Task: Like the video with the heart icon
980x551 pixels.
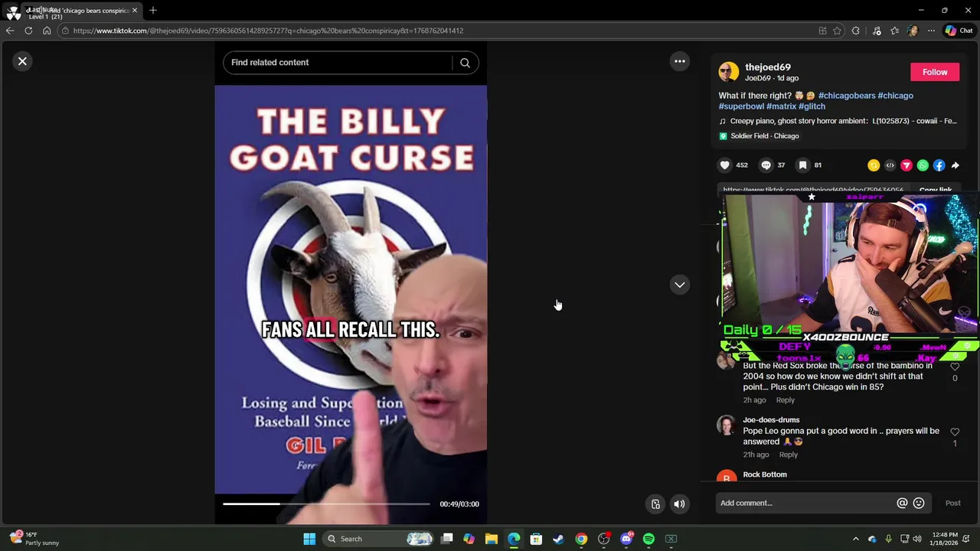Action: point(725,165)
